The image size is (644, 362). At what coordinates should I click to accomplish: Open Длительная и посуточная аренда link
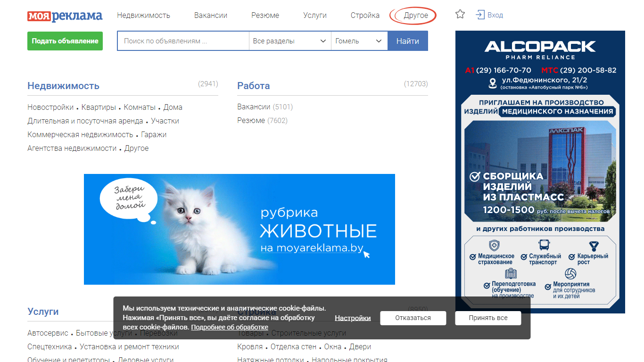click(85, 121)
